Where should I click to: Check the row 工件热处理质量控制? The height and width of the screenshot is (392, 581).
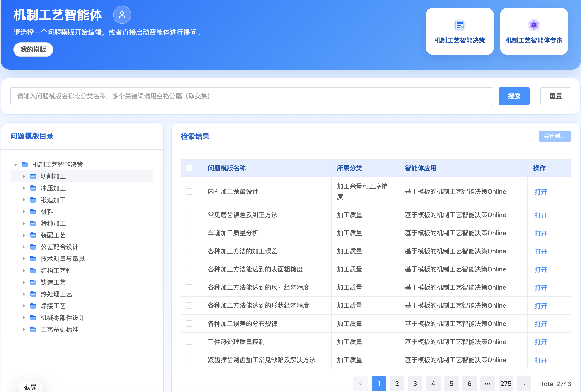[x=189, y=342]
